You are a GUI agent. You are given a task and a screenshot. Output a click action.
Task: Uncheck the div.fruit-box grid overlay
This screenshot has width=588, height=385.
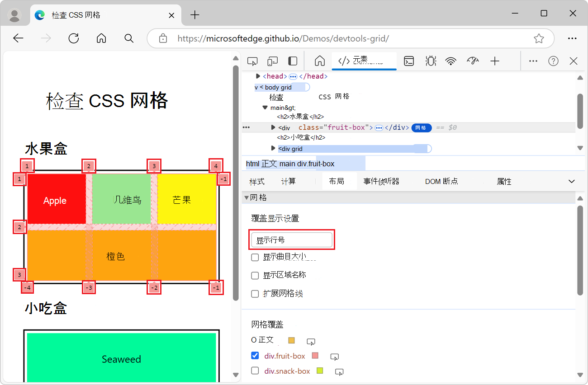pos(255,355)
